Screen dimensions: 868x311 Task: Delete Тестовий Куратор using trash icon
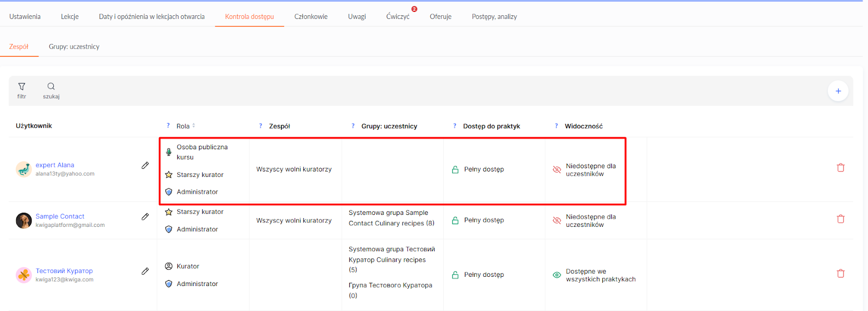[841, 274]
